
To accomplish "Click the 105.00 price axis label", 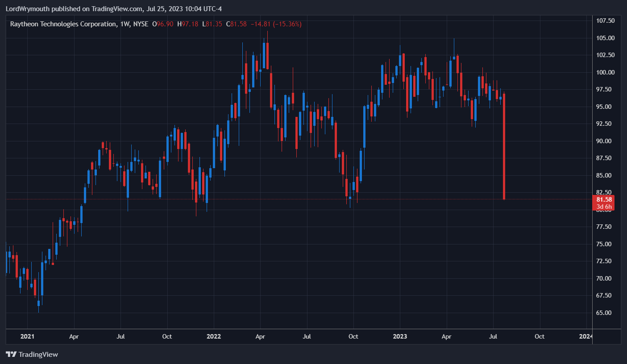I will 606,38.
